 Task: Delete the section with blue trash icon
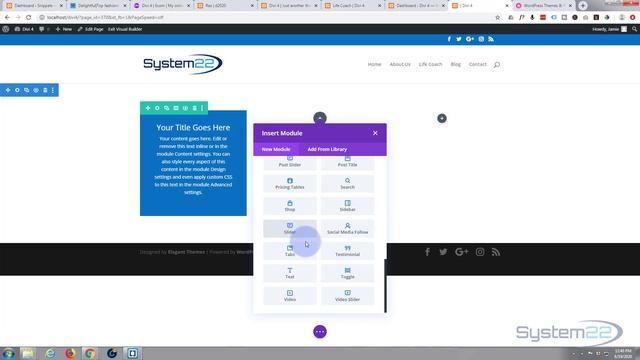(x=45, y=90)
